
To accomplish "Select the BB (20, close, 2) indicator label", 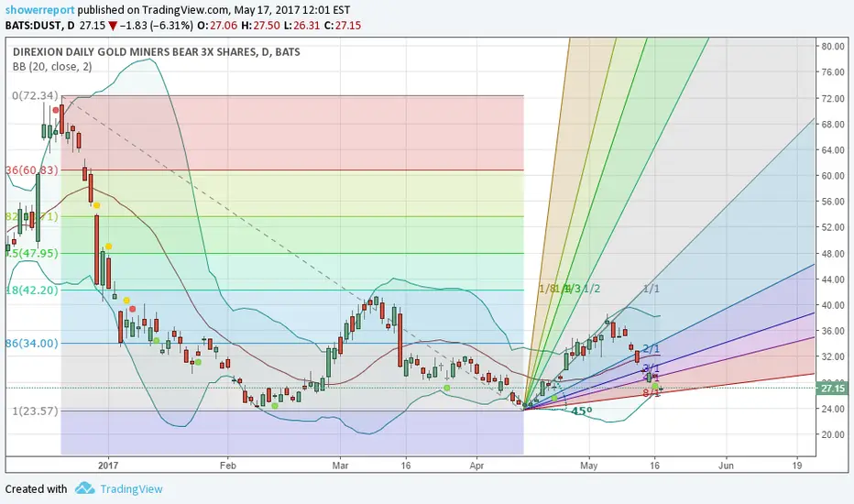I will pyautogui.click(x=52, y=67).
